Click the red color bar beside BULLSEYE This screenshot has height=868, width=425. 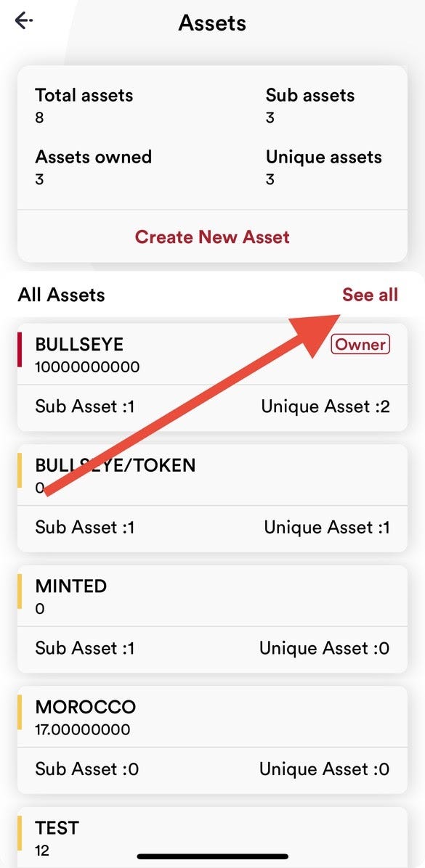[x=20, y=349]
